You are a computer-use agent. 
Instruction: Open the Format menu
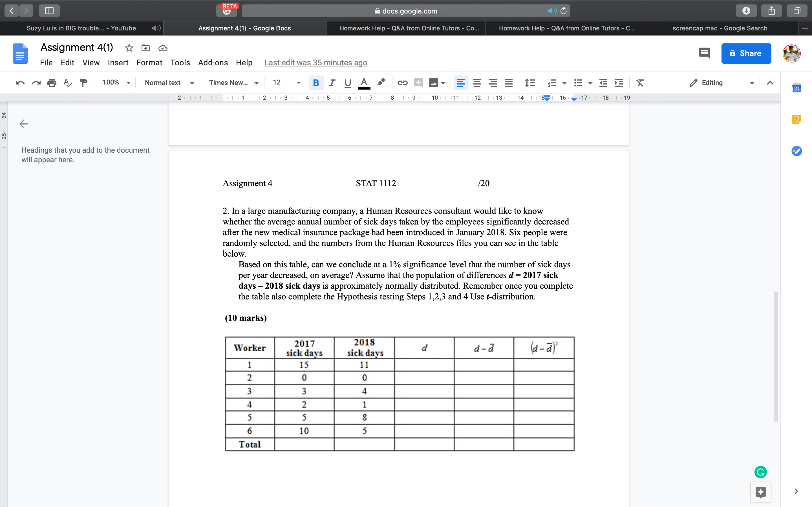click(x=149, y=62)
